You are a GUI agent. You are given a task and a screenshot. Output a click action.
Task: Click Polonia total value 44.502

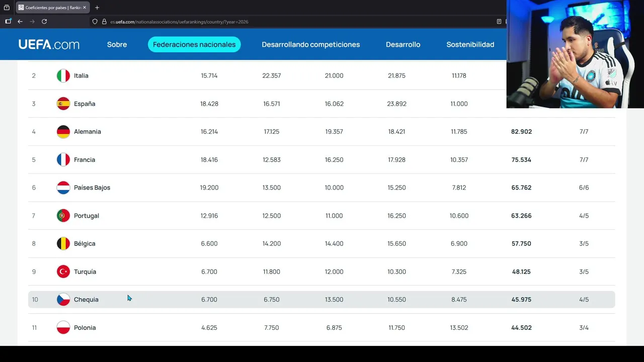(x=521, y=327)
